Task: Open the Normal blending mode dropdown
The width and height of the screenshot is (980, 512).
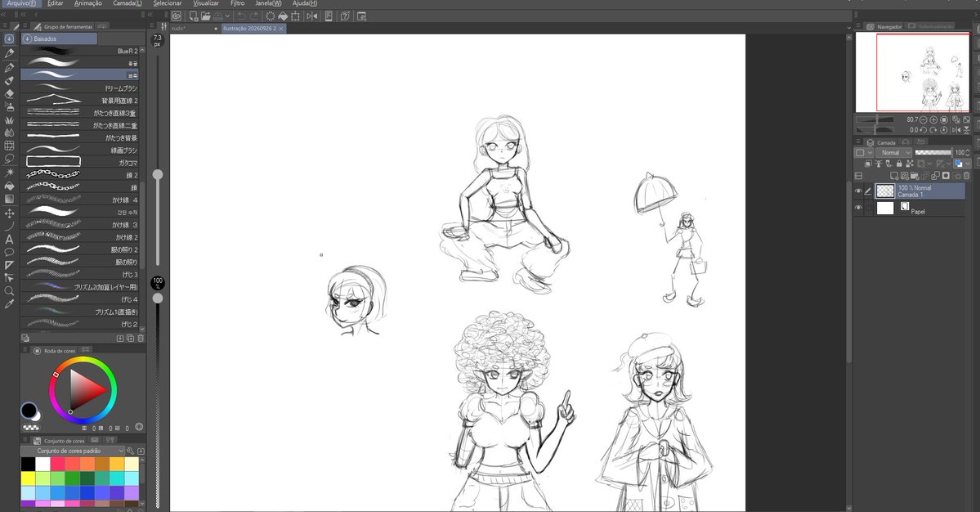Action: pos(893,153)
